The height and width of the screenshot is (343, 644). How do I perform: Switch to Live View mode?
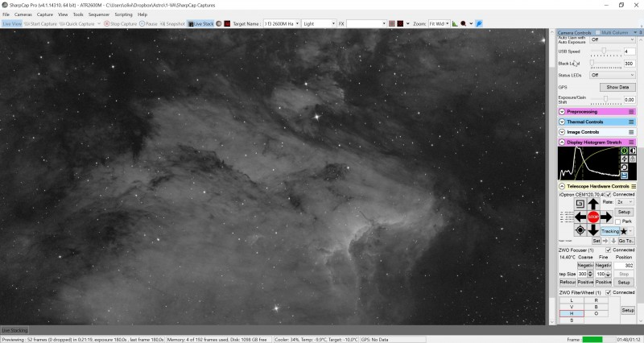[x=11, y=24]
